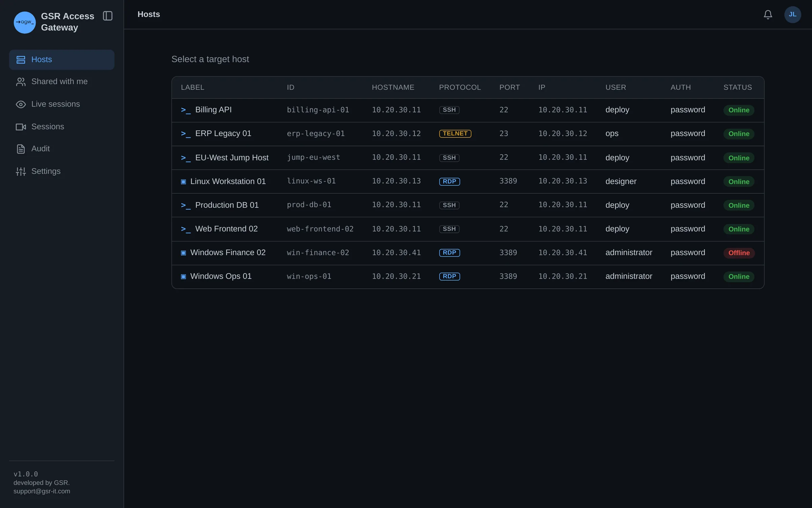This screenshot has width=812, height=508.
Task: Click the jump-eu-west ID cell
Action: point(313,157)
